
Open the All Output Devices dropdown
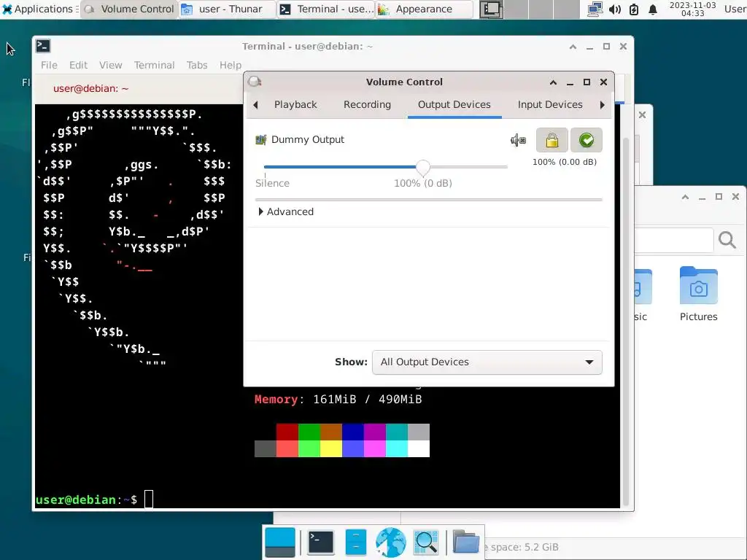tap(487, 362)
